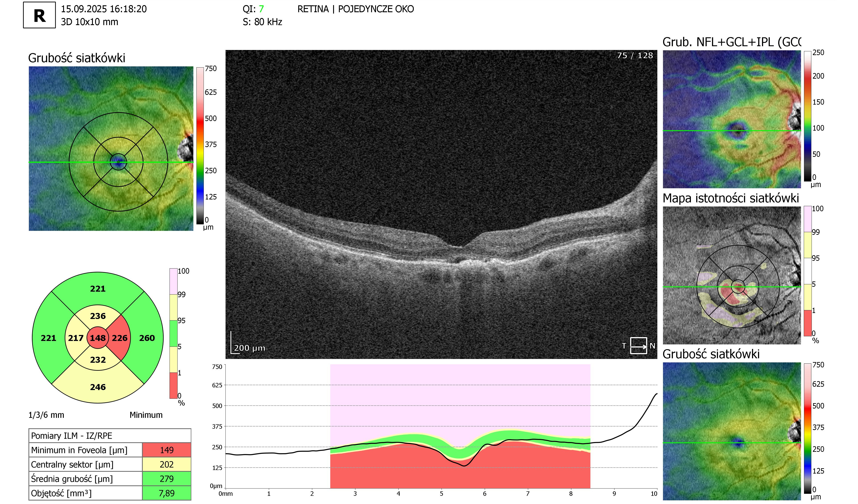Select outer superior sector value 221
858x504 pixels.
point(98,289)
